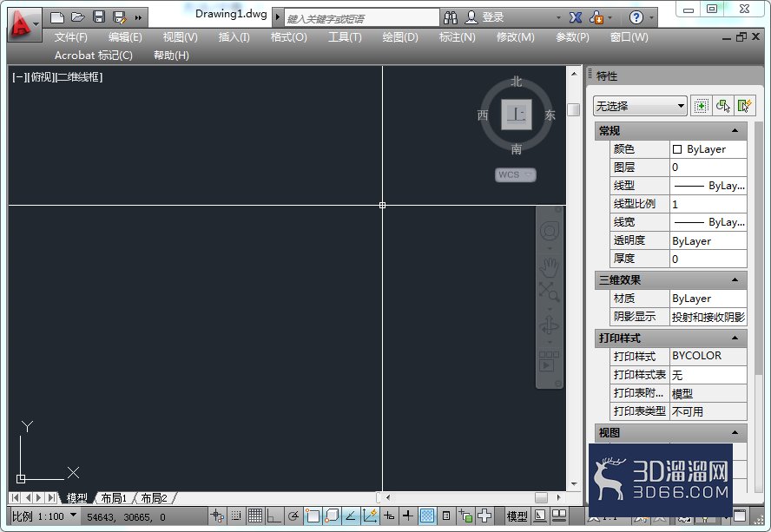Open the help icon dropdown arrow
Image resolution: width=771 pixels, height=532 pixels.
(x=651, y=17)
